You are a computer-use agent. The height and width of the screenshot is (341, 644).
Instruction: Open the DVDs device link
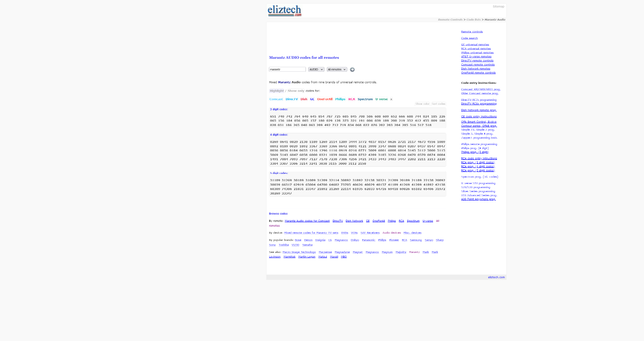pos(345,233)
